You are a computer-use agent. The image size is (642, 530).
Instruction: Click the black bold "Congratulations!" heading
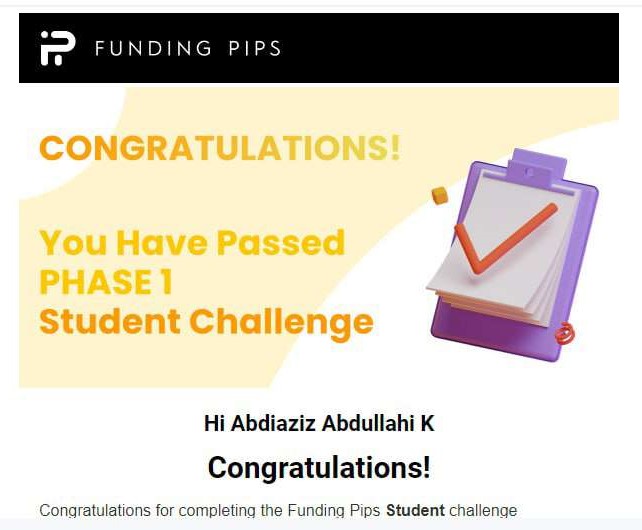tap(319, 467)
